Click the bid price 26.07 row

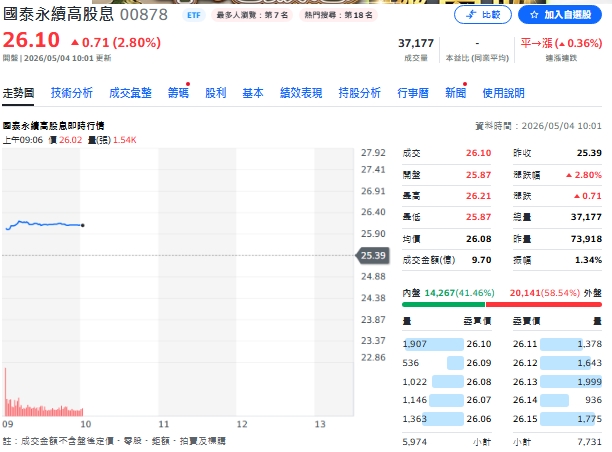pos(447,400)
